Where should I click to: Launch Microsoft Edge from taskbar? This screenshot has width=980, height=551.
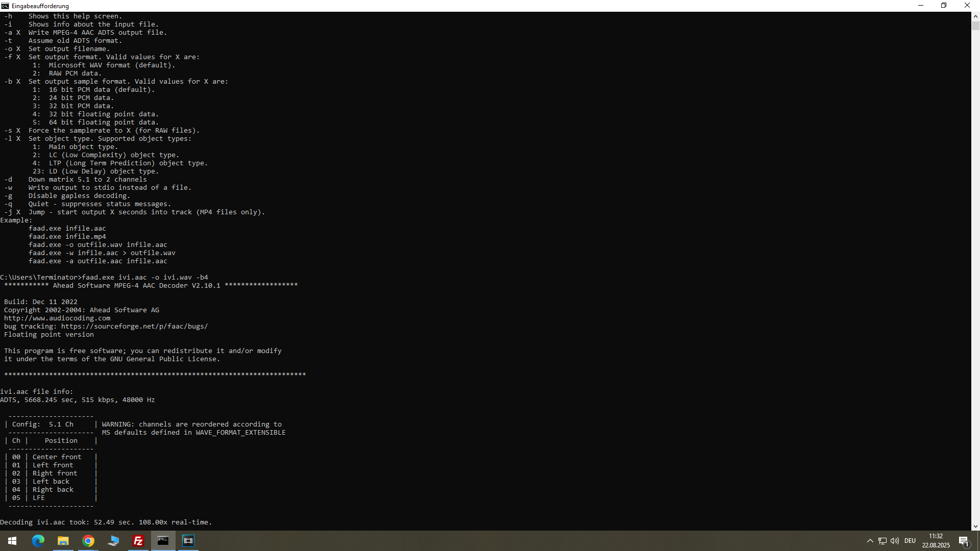click(x=38, y=541)
